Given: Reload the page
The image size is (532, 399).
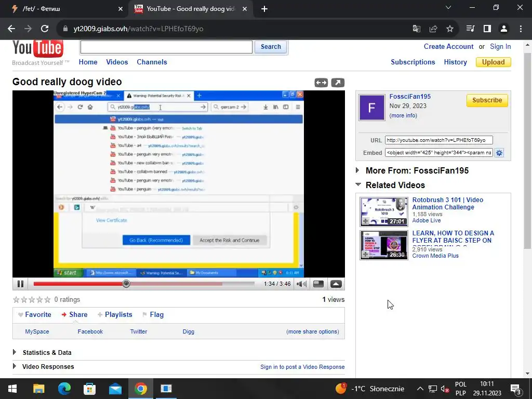Looking at the screenshot, I should [45, 29].
